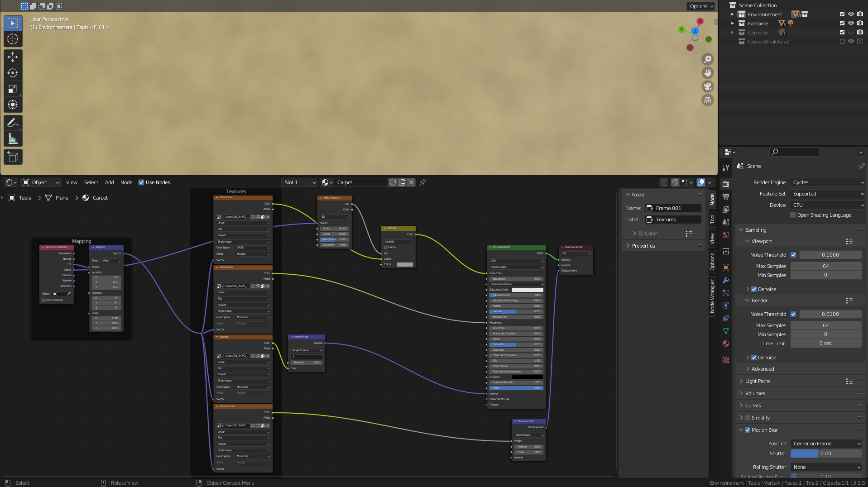The height and width of the screenshot is (487, 868).
Task: Disable Motion Blur checkbox
Action: (748, 430)
